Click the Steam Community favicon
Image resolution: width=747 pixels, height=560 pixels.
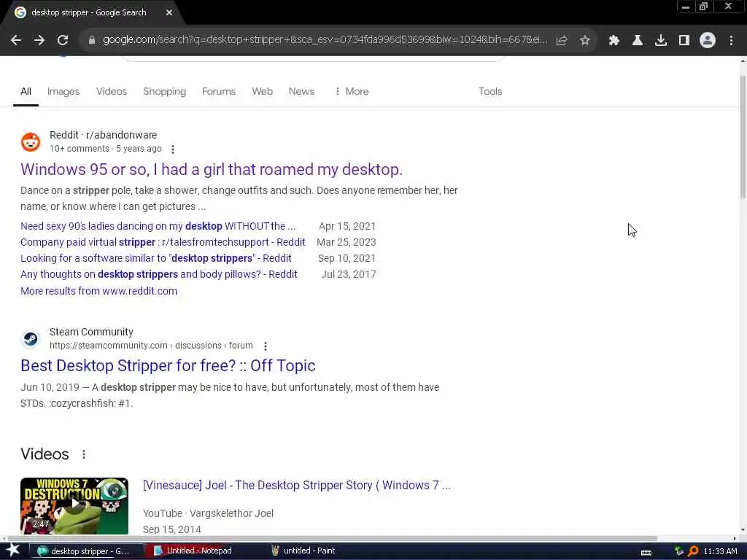point(31,339)
